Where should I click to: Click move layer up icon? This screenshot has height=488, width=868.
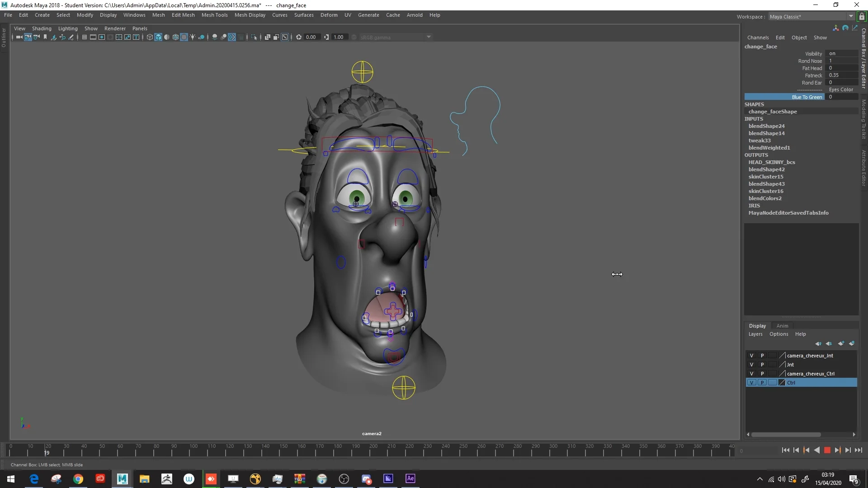tap(818, 343)
